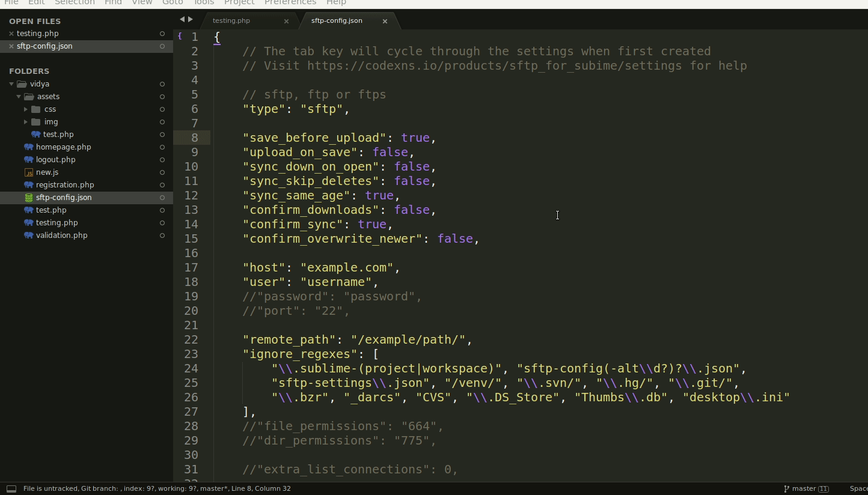Open the Preferences menu
This screenshot has height=495, width=868.
(x=290, y=2)
